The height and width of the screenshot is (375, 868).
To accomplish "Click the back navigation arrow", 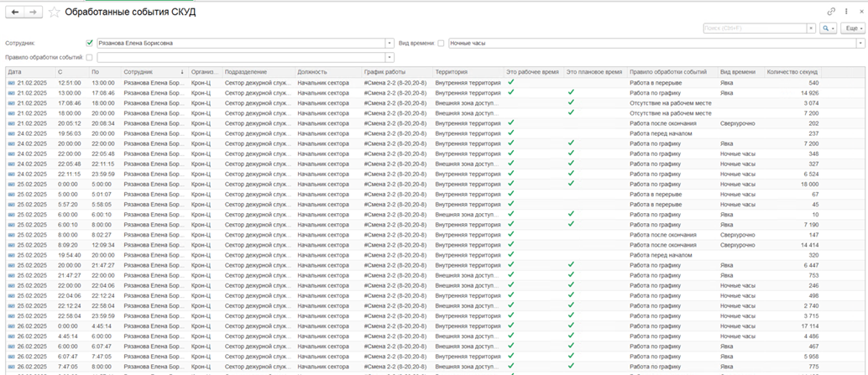I will [14, 12].
